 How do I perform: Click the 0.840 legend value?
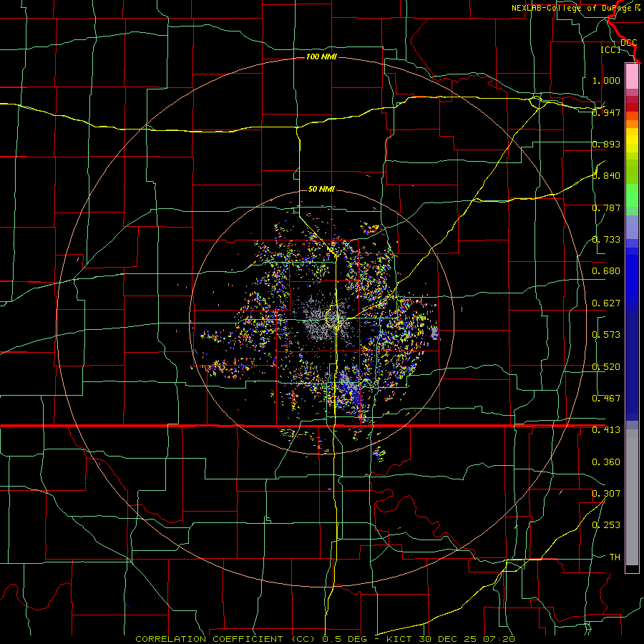tap(606, 176)
